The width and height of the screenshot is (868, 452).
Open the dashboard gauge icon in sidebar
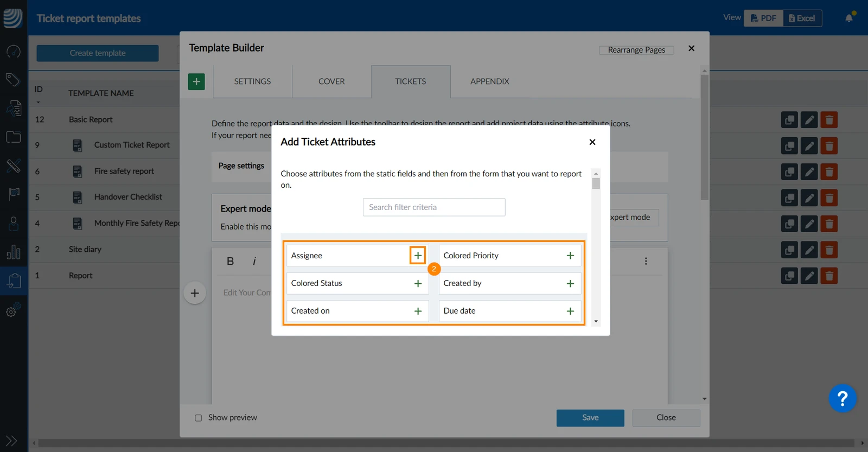pos(14,52)
